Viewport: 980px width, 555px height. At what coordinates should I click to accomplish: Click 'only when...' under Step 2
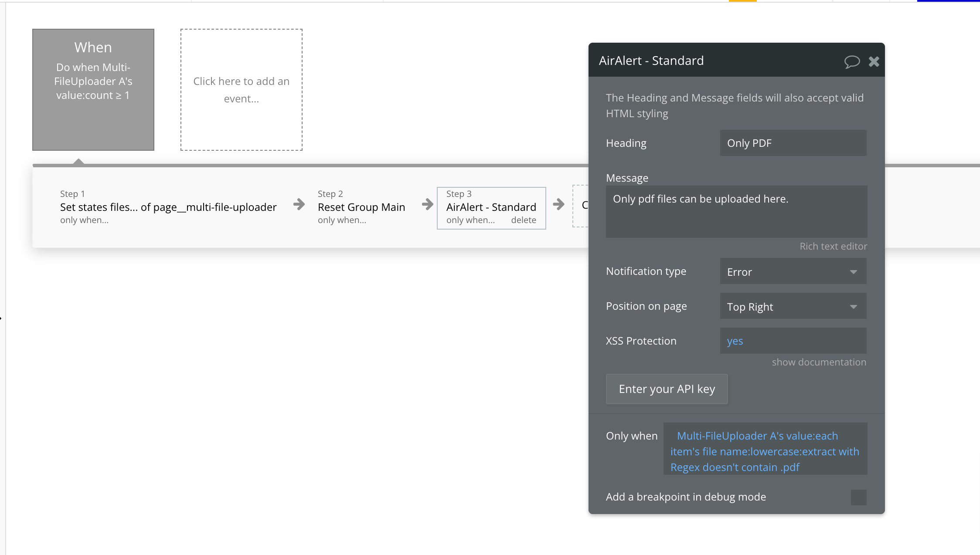pyautogui.click(x=342, y=220)
